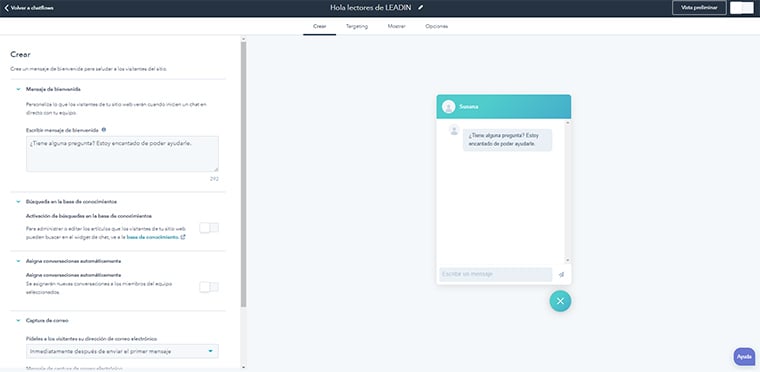Click the character count 292
This screenshot has width=760, height=372.
point(214,179)
